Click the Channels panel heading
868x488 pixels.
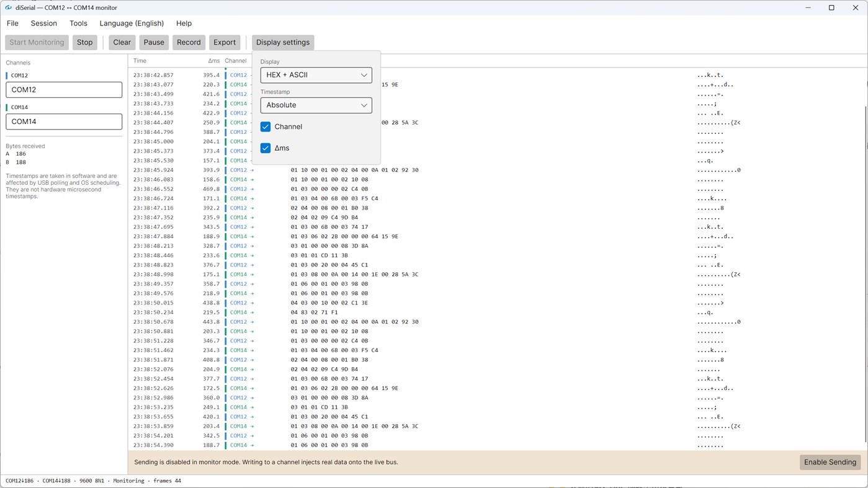(18, 63)
